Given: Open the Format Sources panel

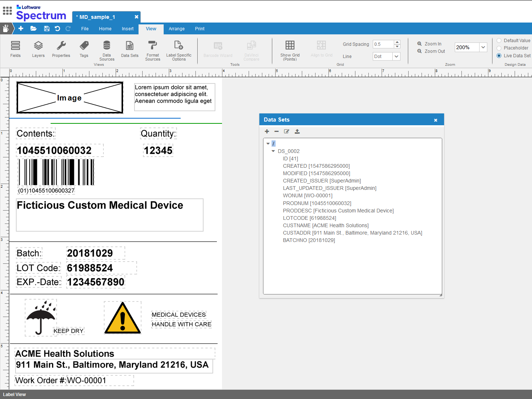Looking at the screenshot, I should click(x=153, y=51).
